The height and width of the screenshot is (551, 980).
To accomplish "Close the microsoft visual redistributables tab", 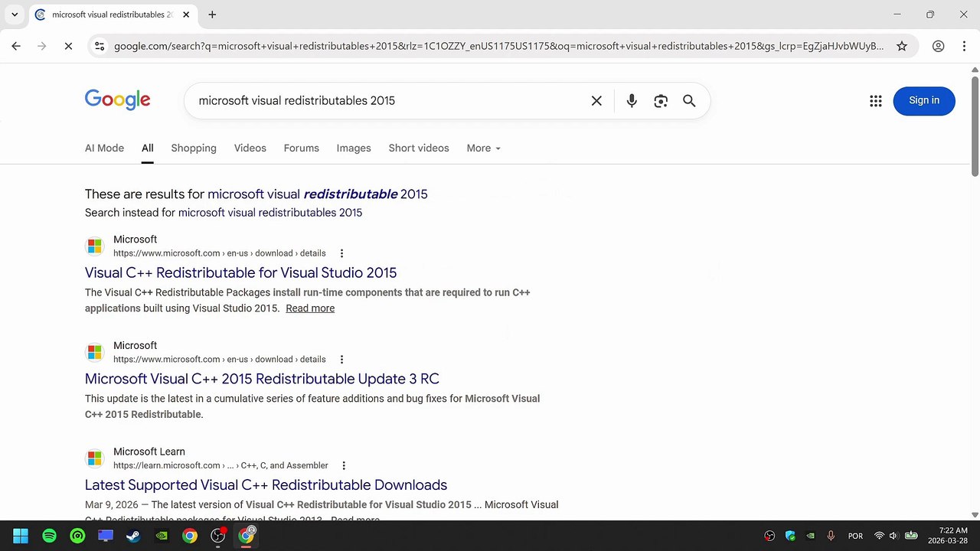I will coord(186,15).
